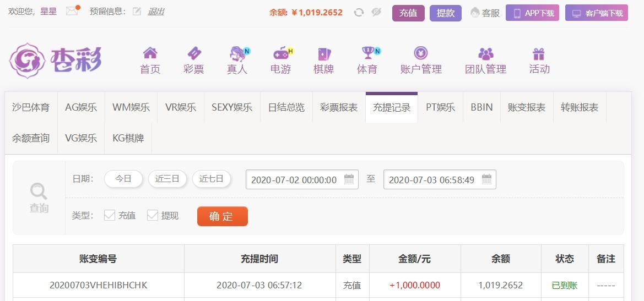Viewport: 644px width, 301px height.
Task: Switch to 转账报表 tab
Action: (580, 107)
